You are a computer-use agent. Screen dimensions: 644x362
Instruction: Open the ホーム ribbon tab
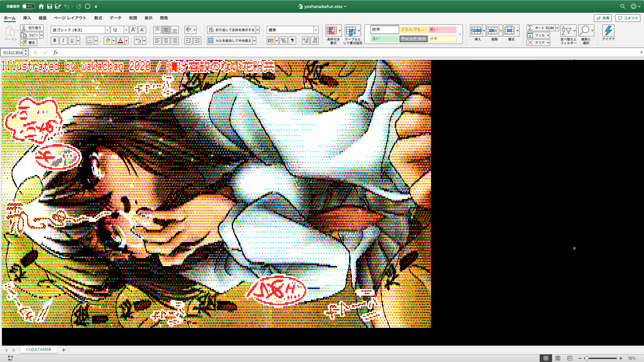10,18
